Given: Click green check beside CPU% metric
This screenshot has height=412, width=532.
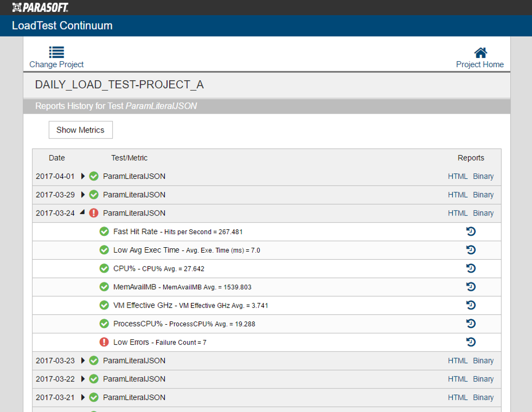Looking at the screenshot, I should (x=104, y=268).
